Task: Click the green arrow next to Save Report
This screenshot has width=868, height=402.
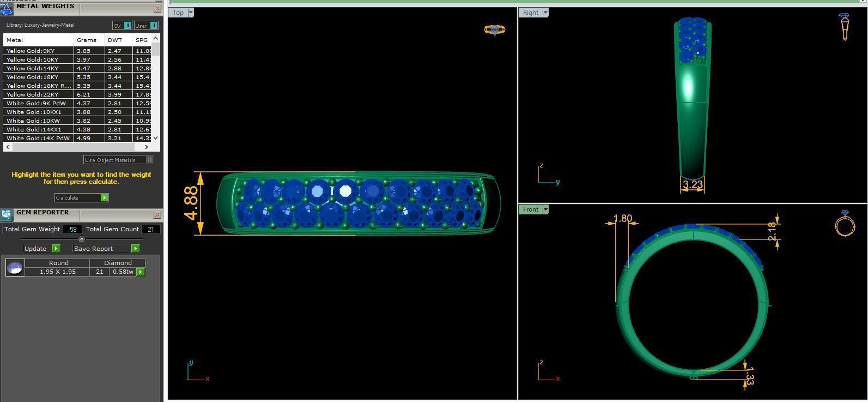Action: (135, 248)
